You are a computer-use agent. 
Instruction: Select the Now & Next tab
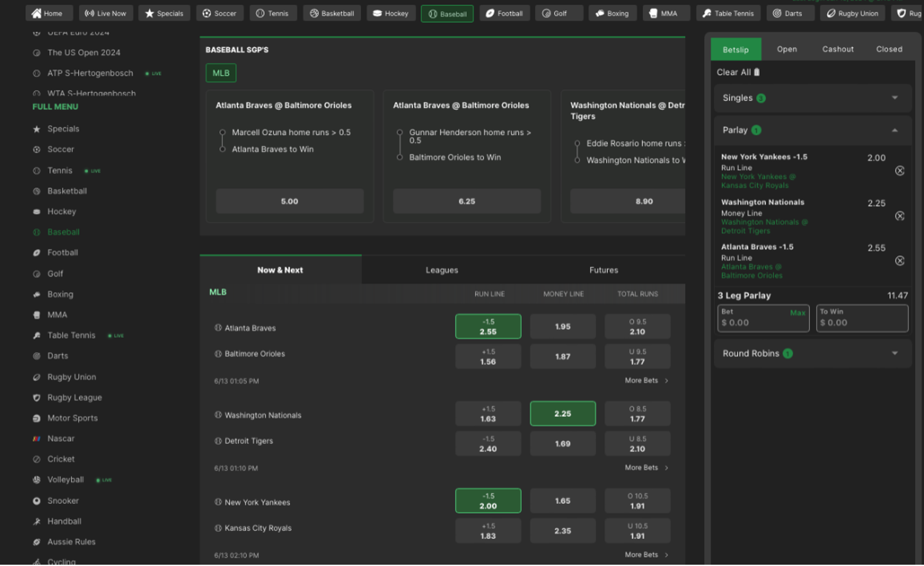280,270
